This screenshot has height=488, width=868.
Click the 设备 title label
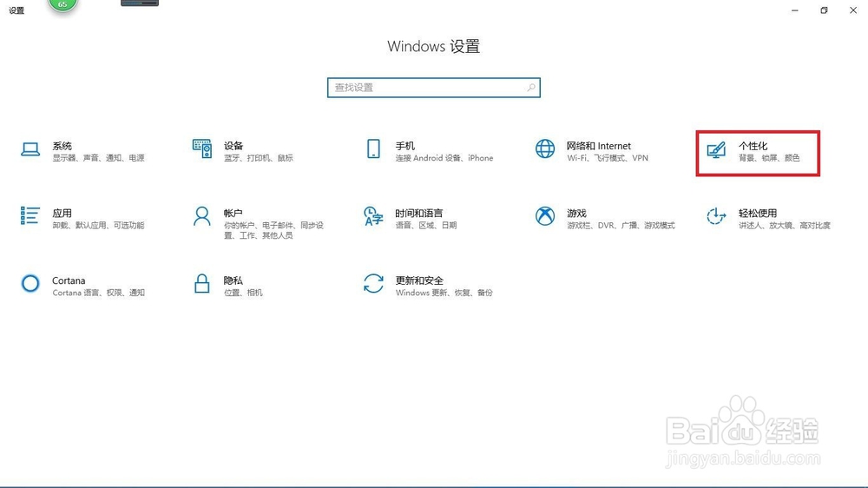(233, 146)
